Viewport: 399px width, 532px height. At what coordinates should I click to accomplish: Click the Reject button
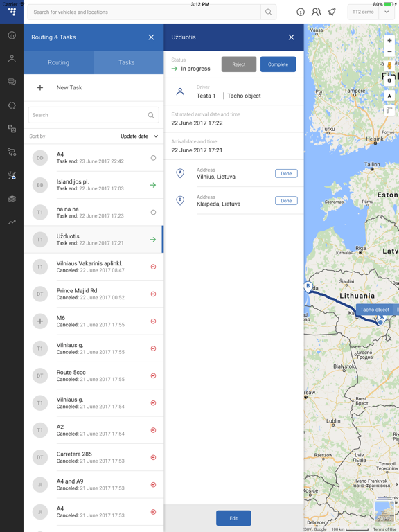(x=239, y=64)
